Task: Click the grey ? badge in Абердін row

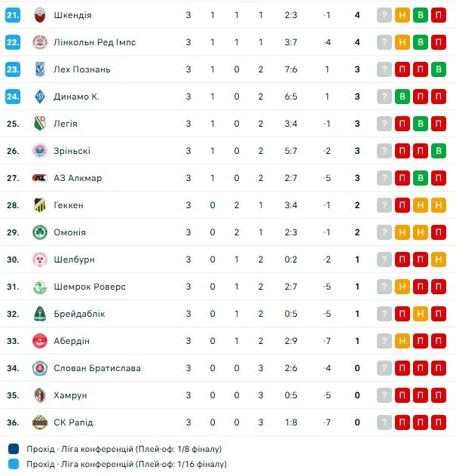Action: 384,341
